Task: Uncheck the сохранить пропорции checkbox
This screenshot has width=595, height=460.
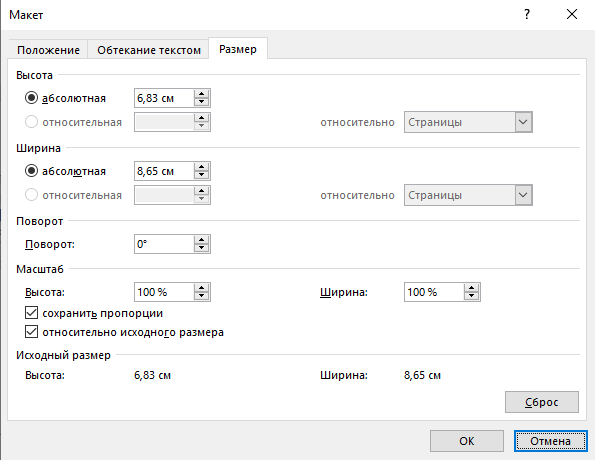Action: pos(31,313)
